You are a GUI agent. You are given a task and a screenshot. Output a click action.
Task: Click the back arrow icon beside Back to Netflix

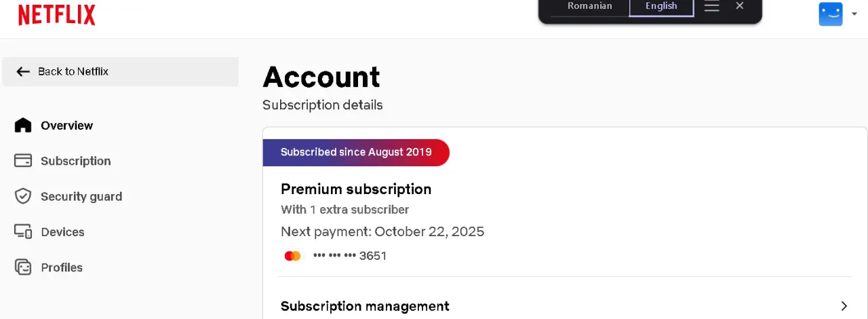pyautogui.click(x=23, y=71)
